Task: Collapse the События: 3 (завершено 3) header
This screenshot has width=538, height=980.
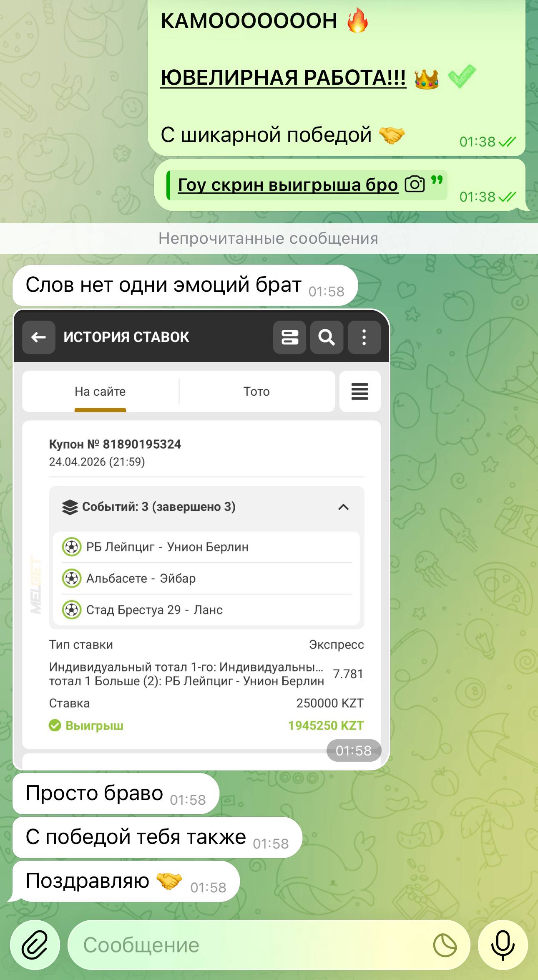Action: [x=158, y=507]
